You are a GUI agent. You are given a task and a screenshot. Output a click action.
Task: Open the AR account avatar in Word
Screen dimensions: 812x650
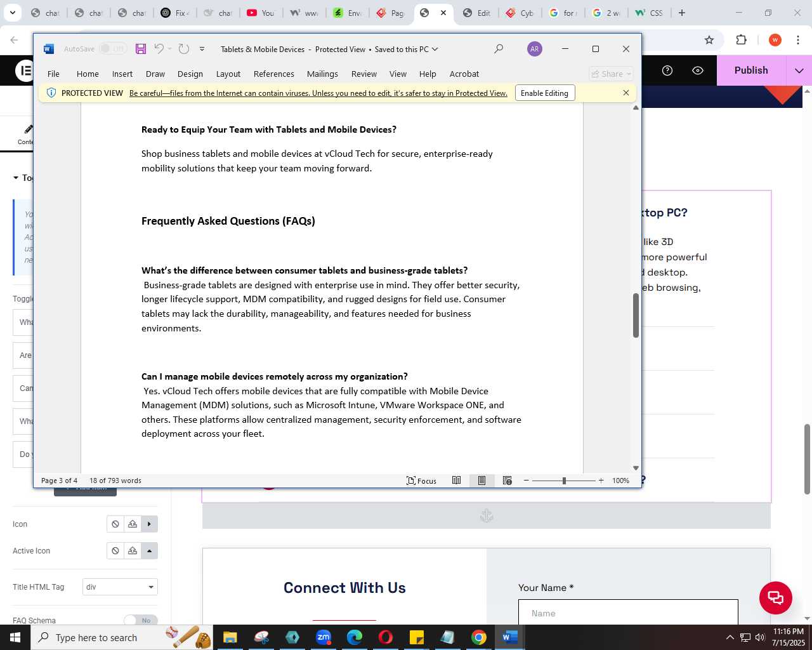click(x=535, y=49)
